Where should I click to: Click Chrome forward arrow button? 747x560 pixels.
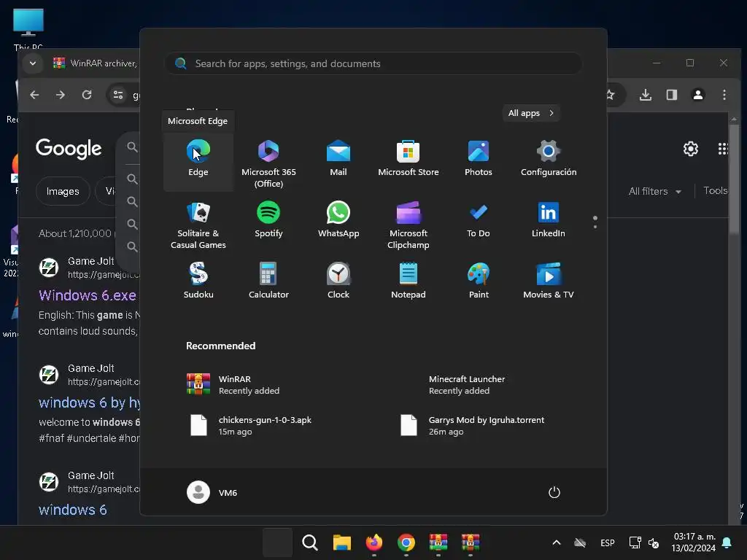tap(60, 95)
